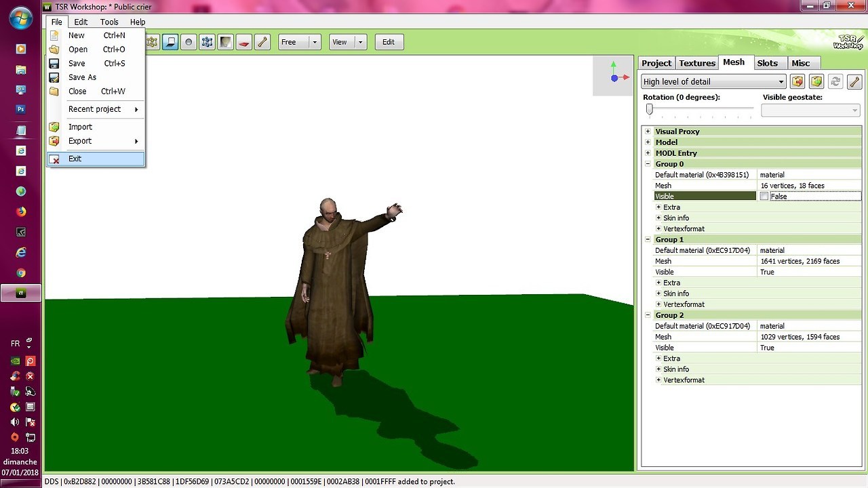Click the gray sphere icon in toolbar

click(x=189, y=42)
